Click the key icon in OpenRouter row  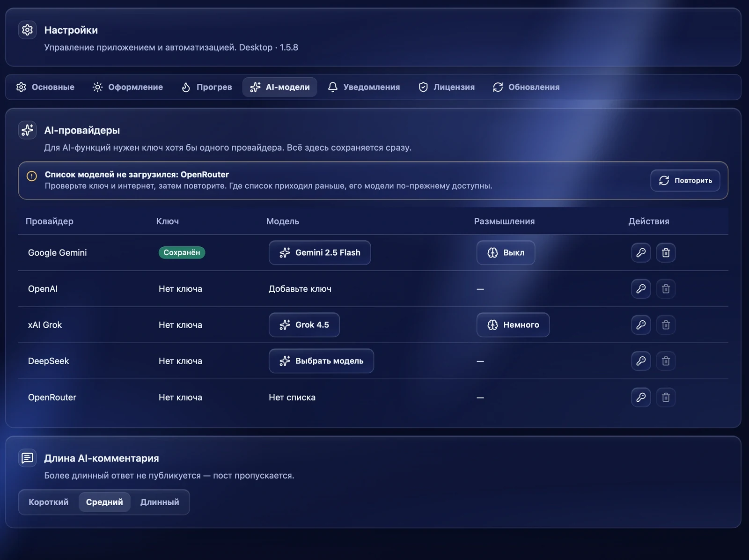641,398
